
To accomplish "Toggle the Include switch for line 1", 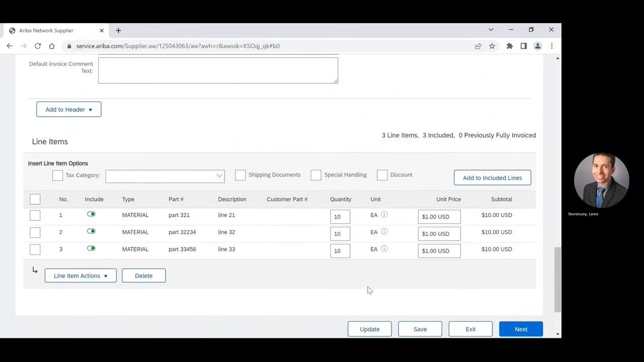I will tap(91, 214).
